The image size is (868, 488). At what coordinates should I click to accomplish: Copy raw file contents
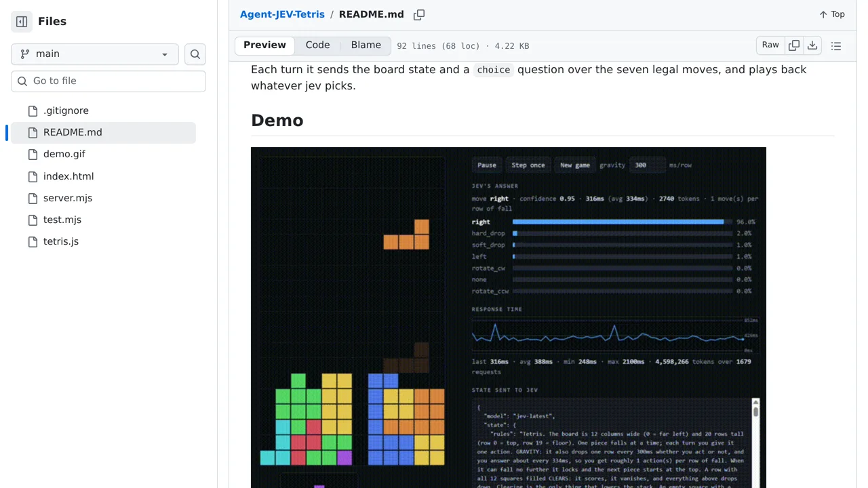[794, 45]
